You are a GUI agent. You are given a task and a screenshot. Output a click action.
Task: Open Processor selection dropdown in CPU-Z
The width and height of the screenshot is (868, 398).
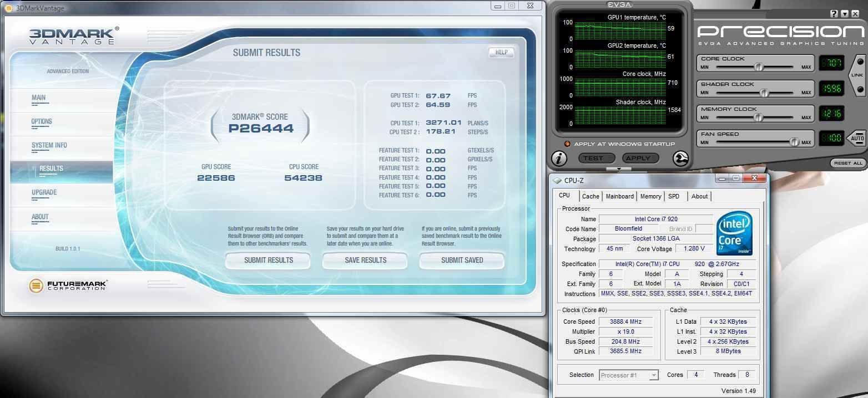[629, 375]
